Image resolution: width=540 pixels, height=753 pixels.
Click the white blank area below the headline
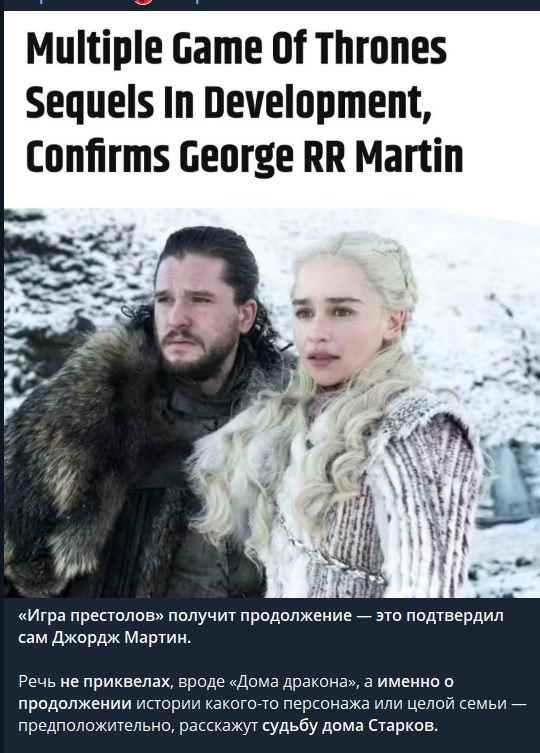tap(272, 193)
